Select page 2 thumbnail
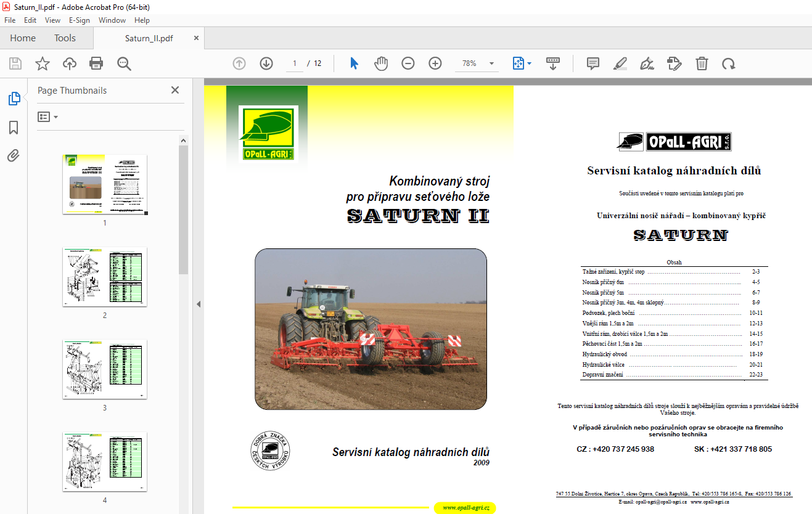The image size is (812, 514). [x=105, y=277]
